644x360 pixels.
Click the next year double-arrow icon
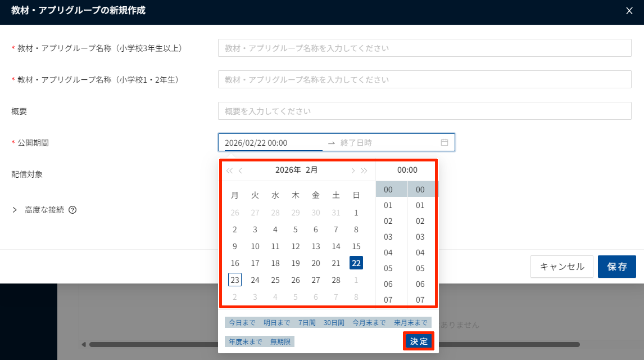[364, 170]
